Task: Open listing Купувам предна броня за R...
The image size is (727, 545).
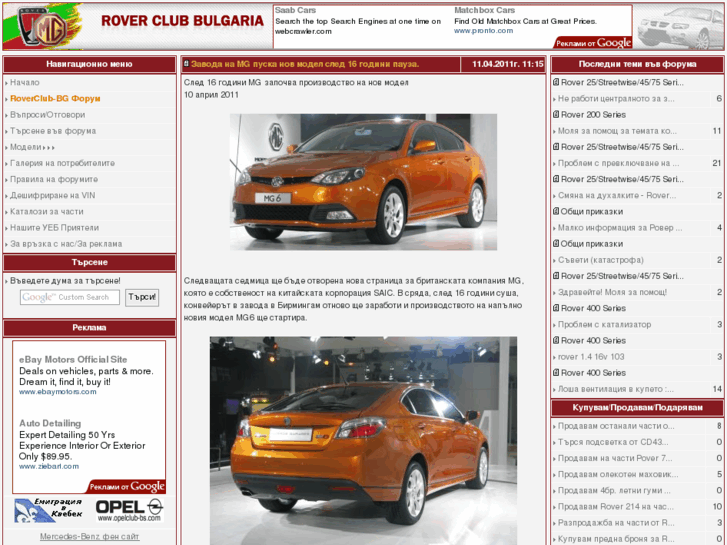Action: (616, 539)
